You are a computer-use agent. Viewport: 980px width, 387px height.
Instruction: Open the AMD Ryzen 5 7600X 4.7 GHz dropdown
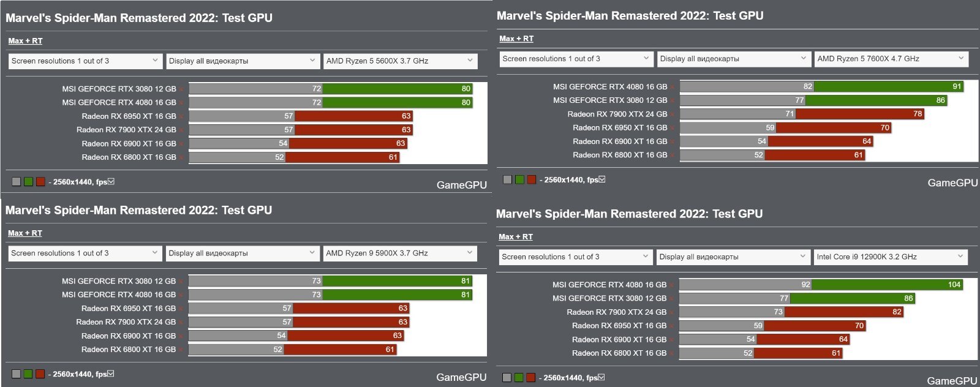tap(892, 59)
